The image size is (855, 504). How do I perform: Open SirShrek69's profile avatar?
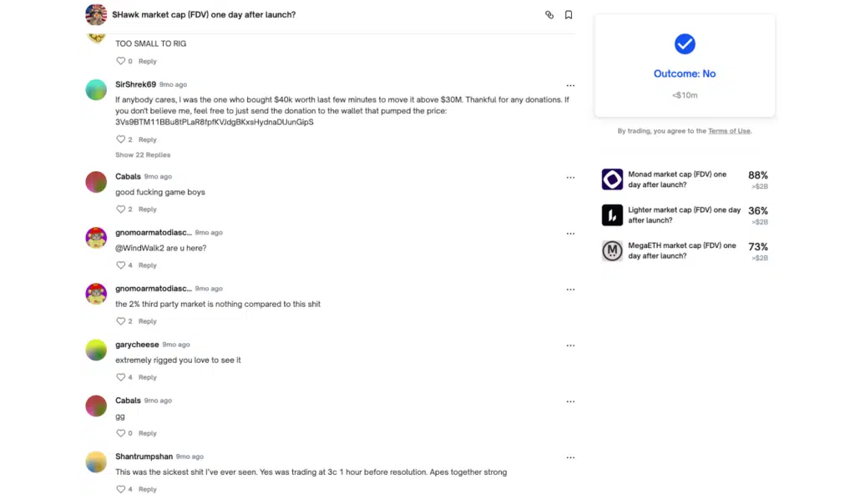(x=96, y=90)
